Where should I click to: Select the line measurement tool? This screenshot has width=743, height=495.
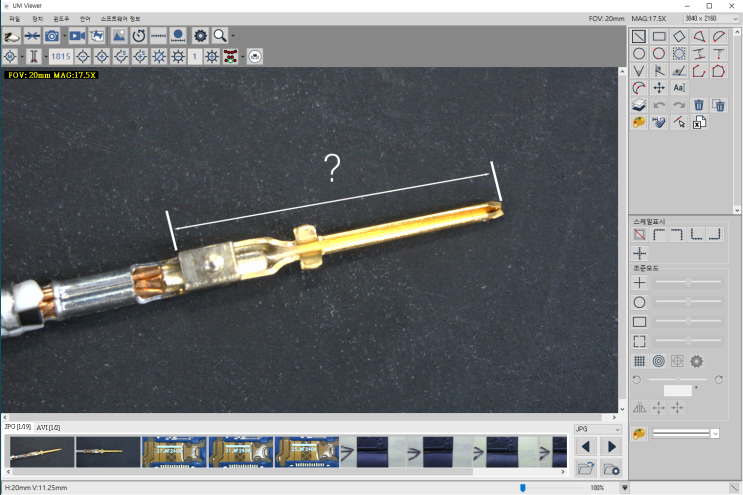(639, 36)
